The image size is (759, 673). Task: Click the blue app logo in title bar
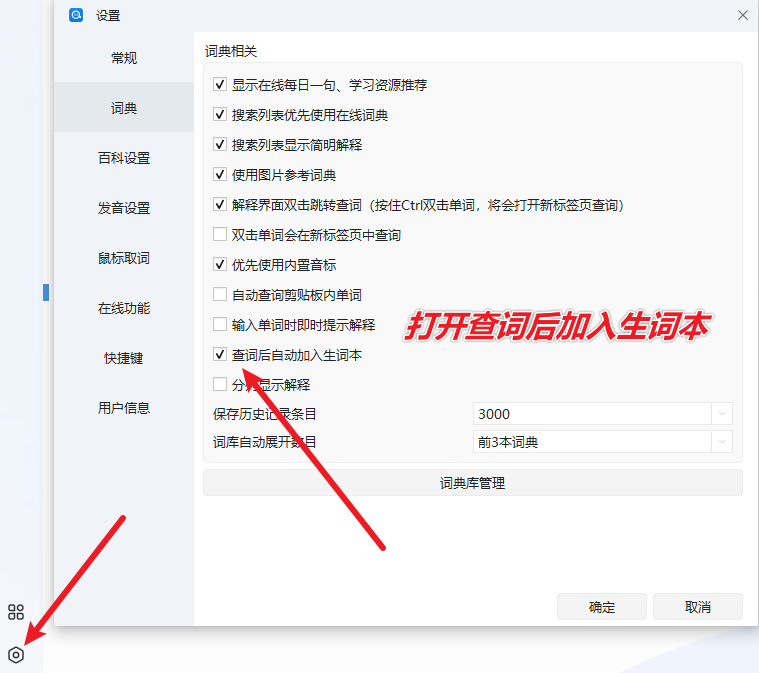tap(77, 15)
